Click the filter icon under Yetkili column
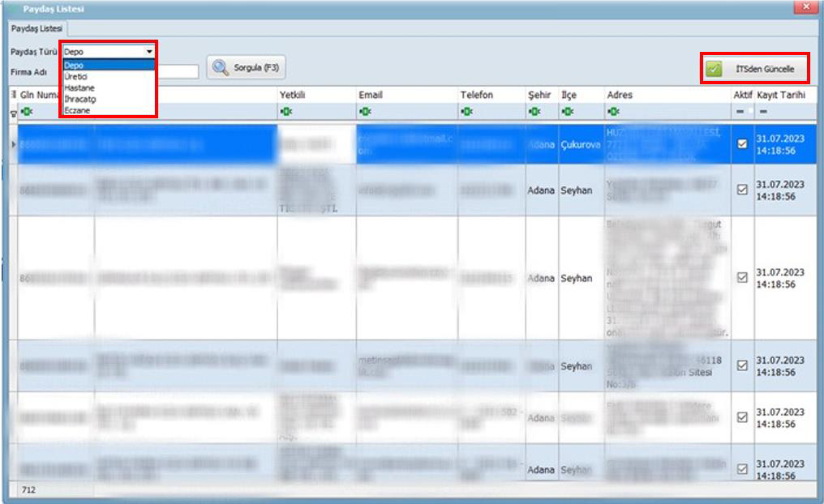 click(284, 111)
